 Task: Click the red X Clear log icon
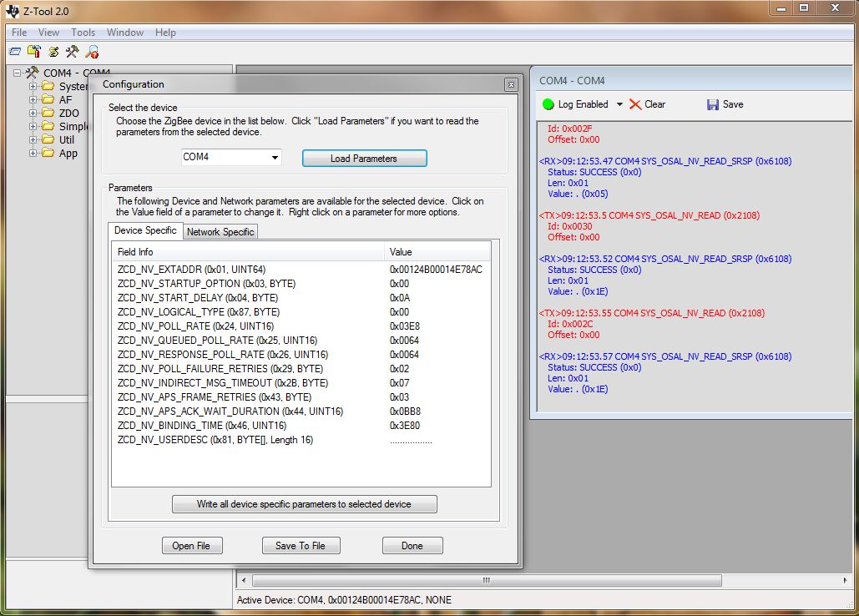(635, 104)
